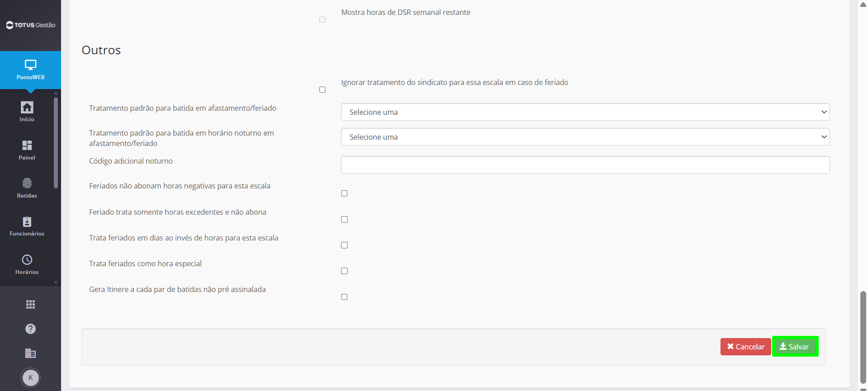Open Tratamento padrão batida em afastamento/feriado dropdown
868x391 pixels.
coord(585,112)
